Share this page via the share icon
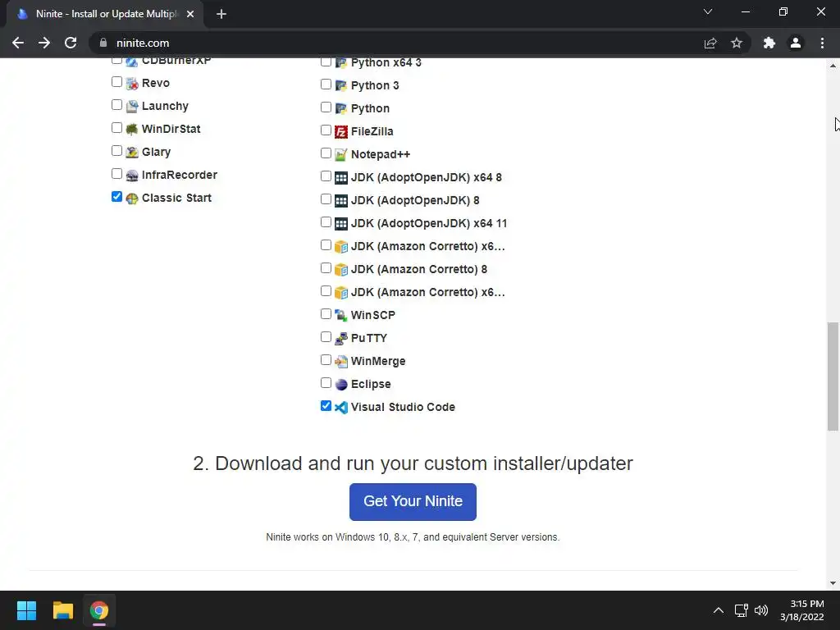Screen dimensions: 840x630 pos(710,43)
